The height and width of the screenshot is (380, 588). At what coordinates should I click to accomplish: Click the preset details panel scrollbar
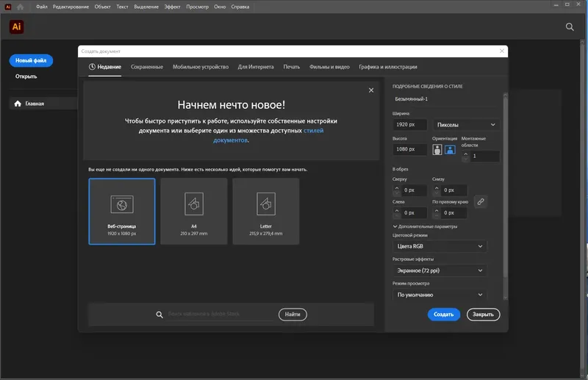click(505, 187)
